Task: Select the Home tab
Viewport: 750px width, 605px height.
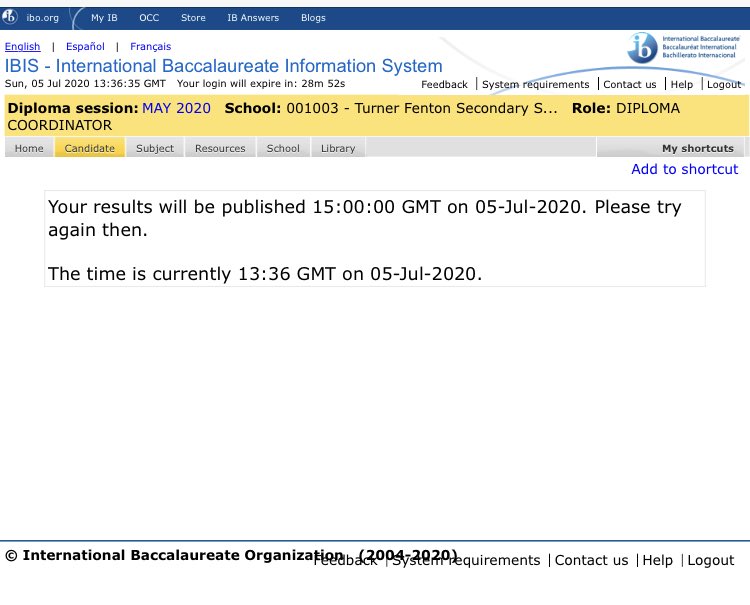Action: 29,148
